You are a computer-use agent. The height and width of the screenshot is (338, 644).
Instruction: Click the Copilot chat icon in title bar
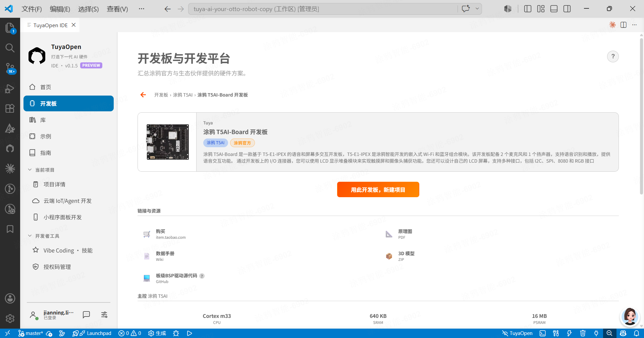(466, 9)
